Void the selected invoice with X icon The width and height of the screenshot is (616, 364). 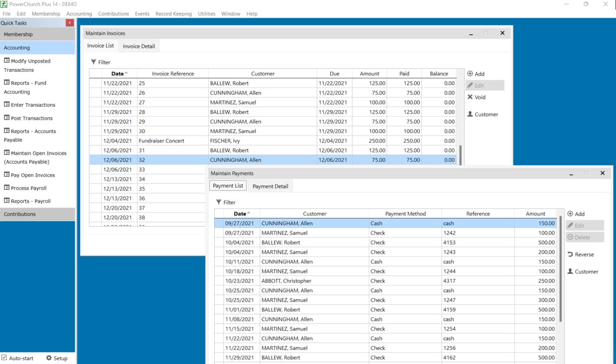[x=470, y=97]
